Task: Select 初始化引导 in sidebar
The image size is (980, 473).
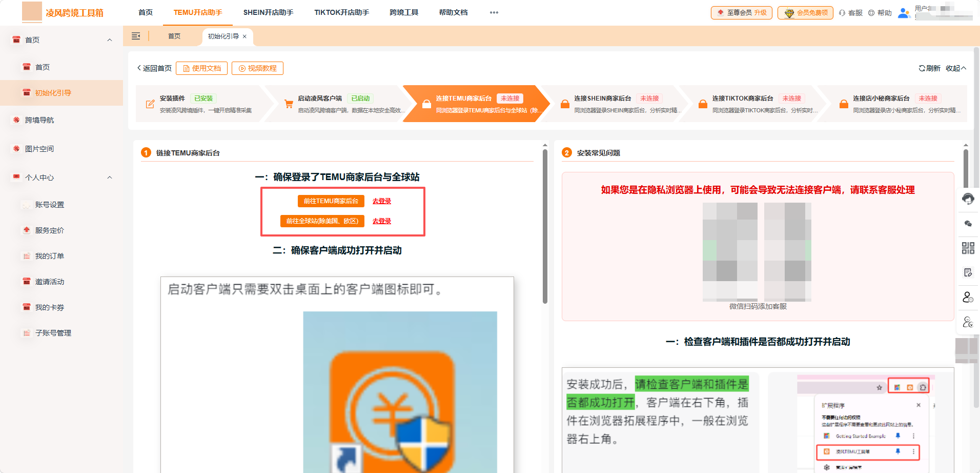Action: [x=62, y=93]
